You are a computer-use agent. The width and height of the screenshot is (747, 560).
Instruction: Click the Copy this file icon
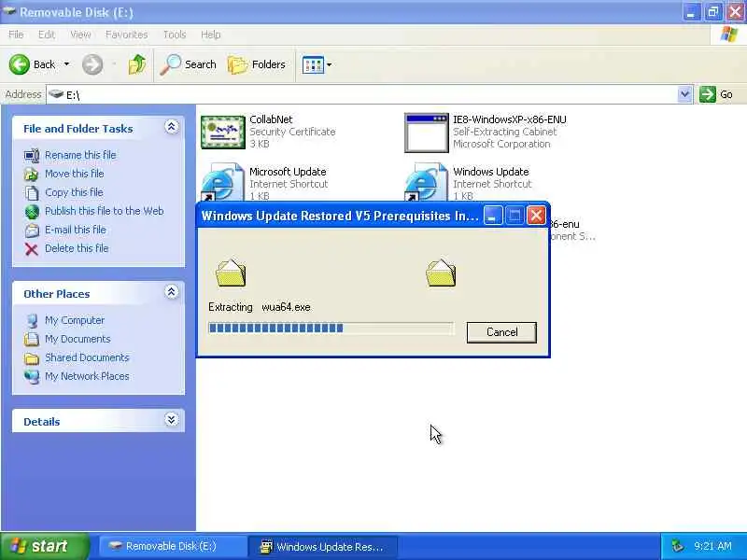click(x=32, y=193)
